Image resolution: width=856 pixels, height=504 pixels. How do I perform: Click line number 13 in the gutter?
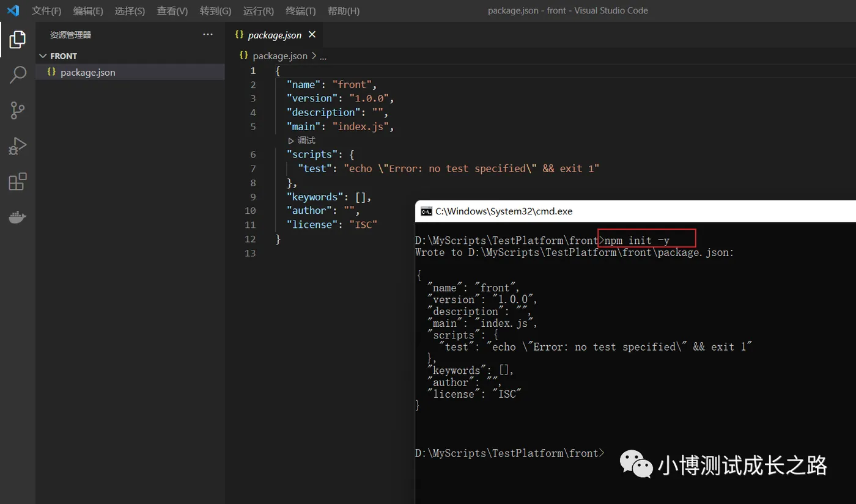[250, 253]
